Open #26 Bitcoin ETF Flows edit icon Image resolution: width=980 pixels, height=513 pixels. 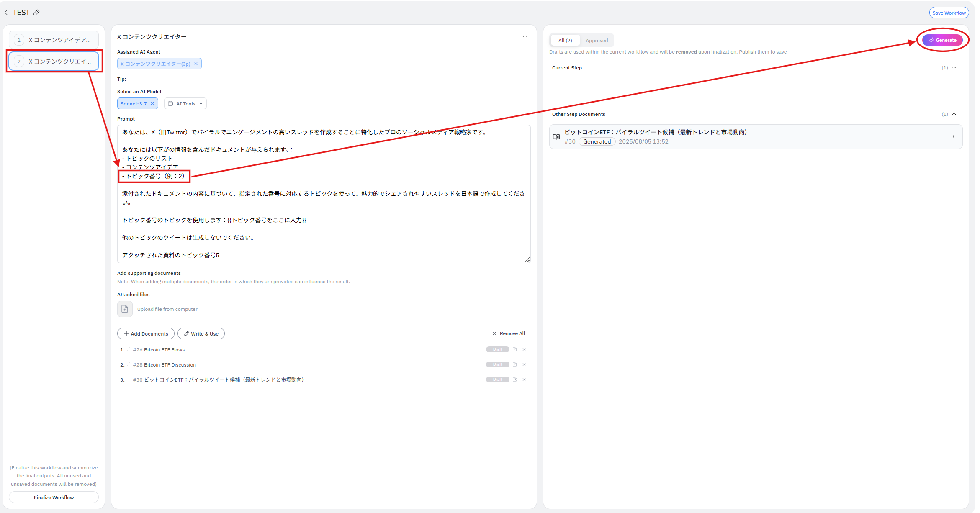(514, 349)
